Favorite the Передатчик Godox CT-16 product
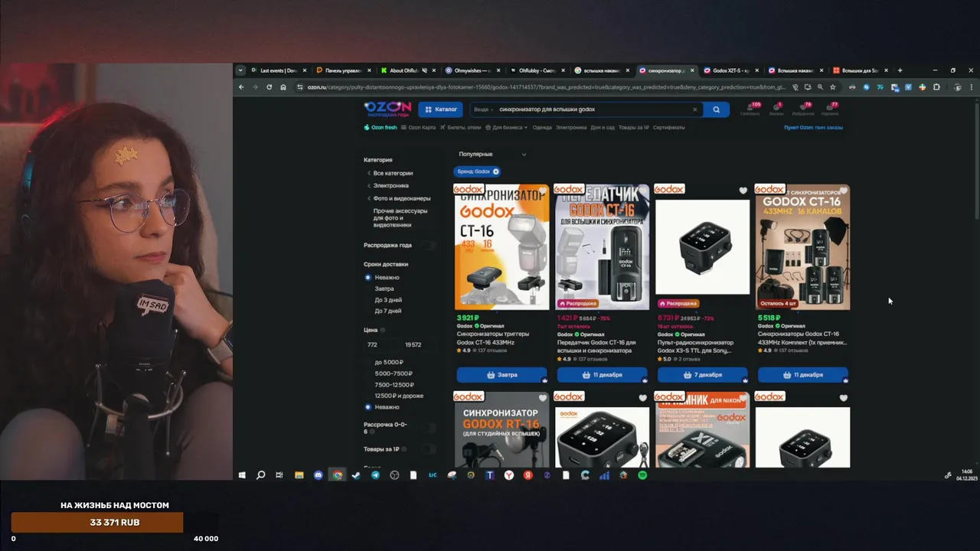 [642, 191]
